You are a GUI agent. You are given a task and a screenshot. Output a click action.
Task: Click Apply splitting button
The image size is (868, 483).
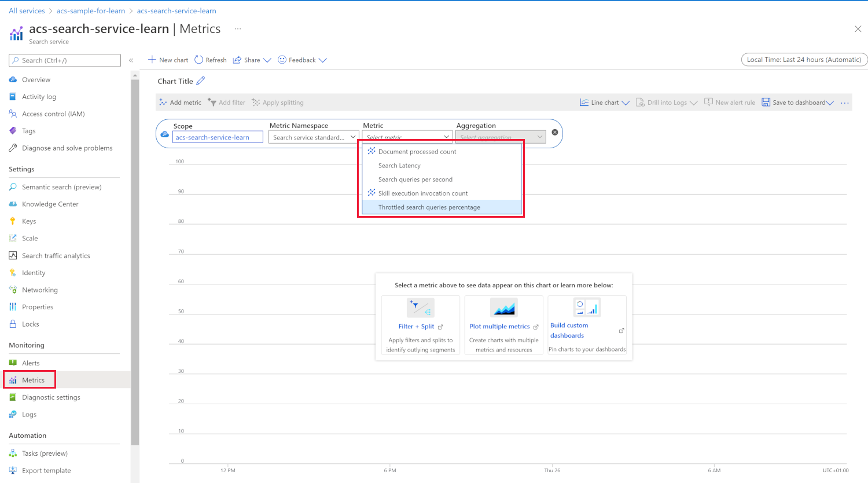coord(278,103)
